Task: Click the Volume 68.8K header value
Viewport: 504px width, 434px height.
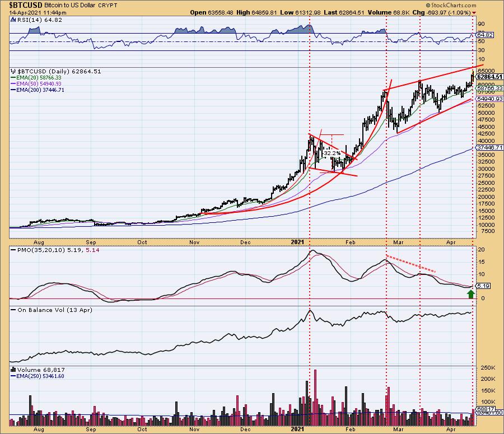Action: pos(388,12)
